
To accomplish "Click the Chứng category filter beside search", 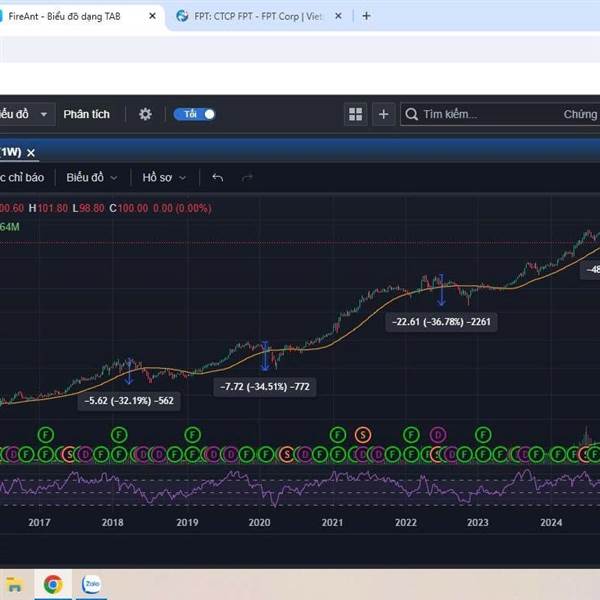I will [x=580, y=114].
